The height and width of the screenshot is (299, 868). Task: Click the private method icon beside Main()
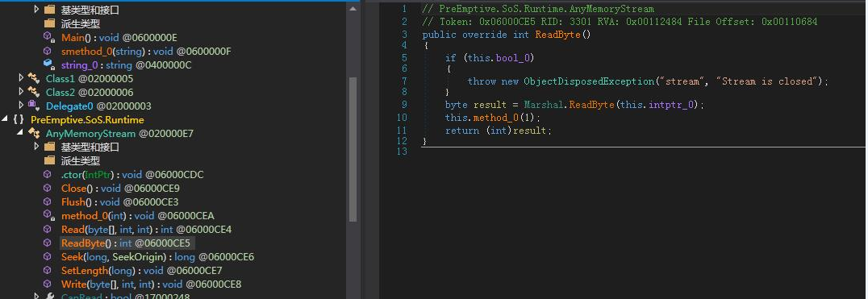click(x=49, y=37)
